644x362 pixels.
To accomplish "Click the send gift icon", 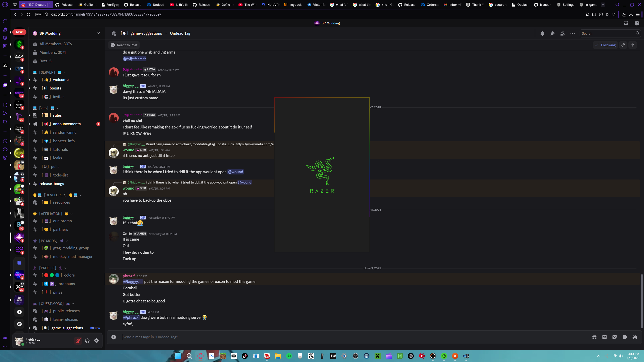I will [594, 337].
